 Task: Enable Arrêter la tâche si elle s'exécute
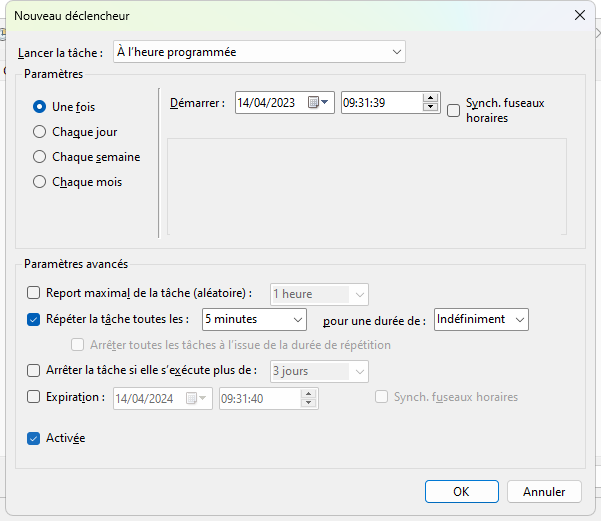coord(34,370)
